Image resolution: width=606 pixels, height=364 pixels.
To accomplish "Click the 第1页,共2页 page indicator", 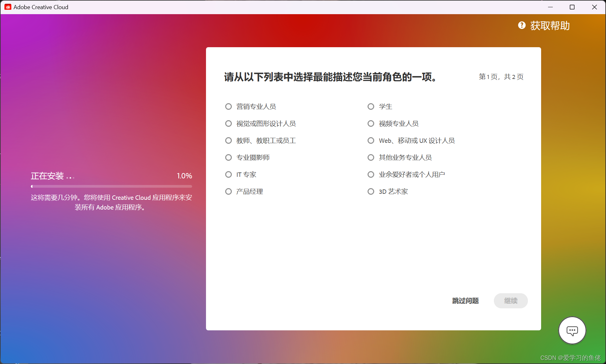I will coord(501,77).
